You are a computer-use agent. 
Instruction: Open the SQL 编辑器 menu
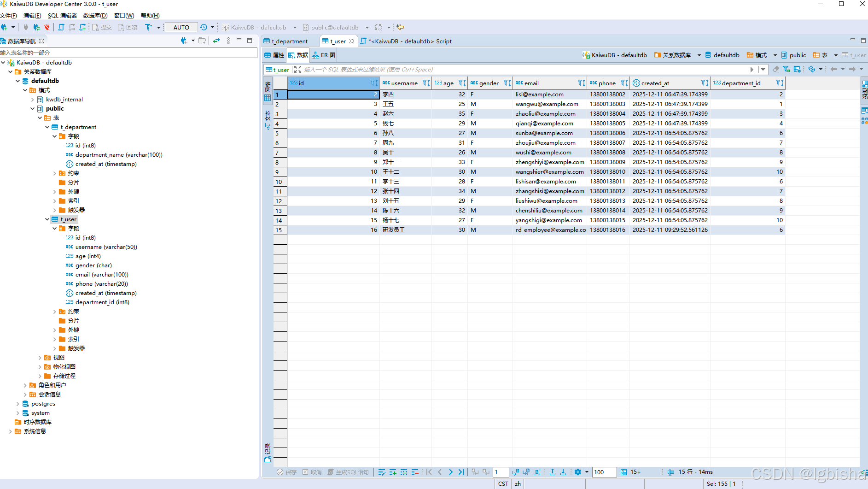tap(62, 15)
